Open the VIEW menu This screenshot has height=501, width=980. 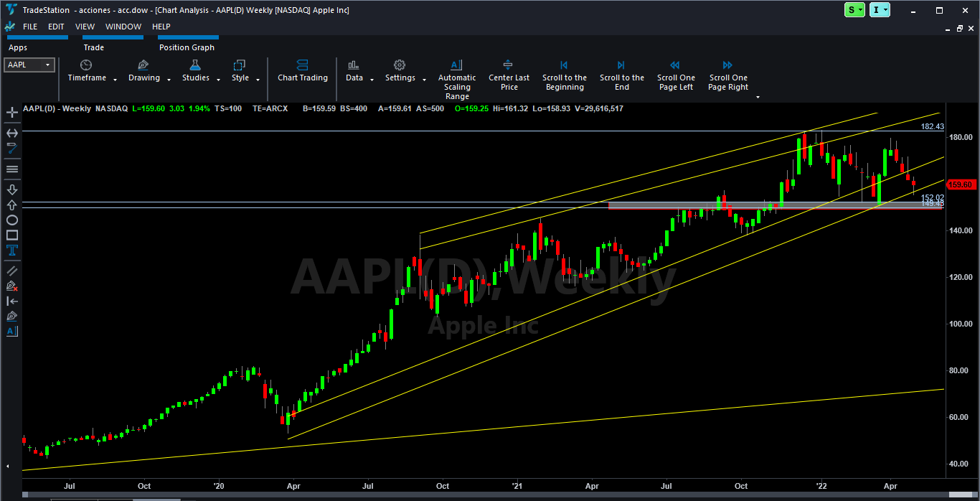point(85,27)
